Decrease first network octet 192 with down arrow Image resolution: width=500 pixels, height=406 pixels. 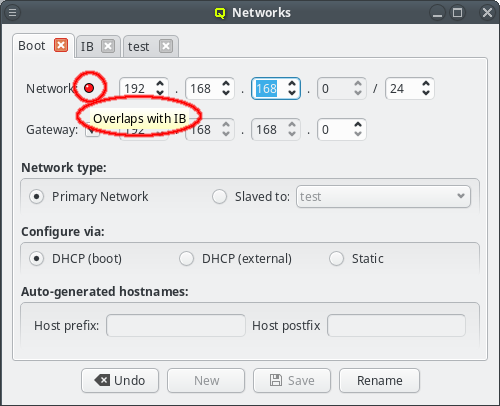pos(160,93)
